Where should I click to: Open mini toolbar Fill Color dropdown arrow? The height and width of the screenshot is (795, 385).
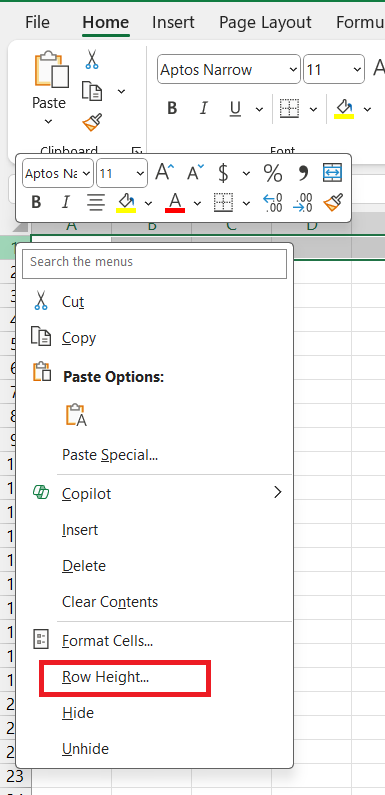[148, 203]
